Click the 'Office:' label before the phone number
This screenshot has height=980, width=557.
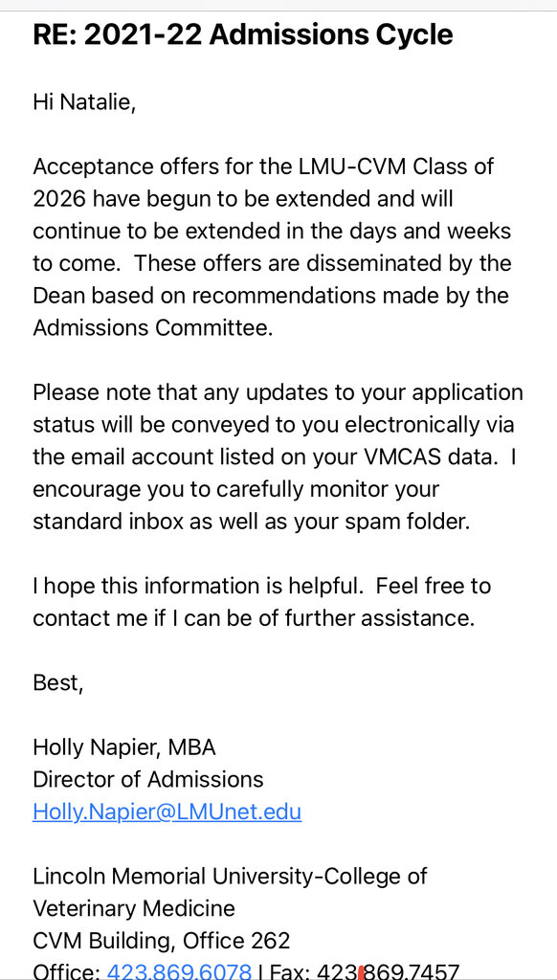pyautogui.click(x=67, y=970)
